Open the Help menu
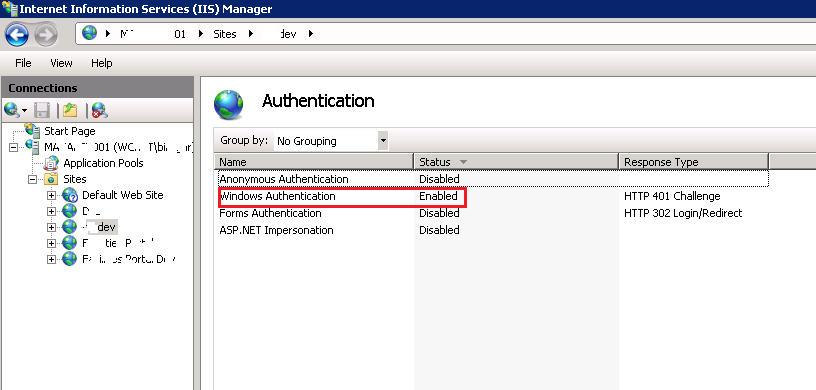 point(101,63)
